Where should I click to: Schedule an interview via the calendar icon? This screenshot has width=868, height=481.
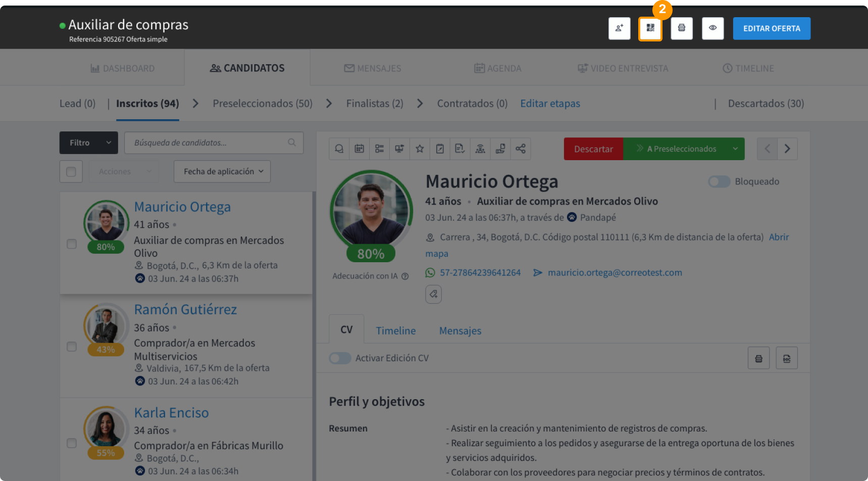tap(359, 149)
